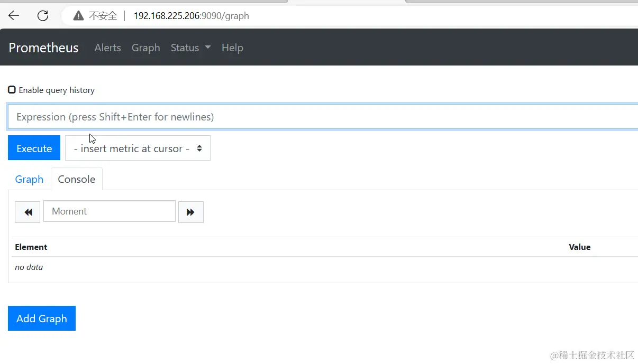Click the forward time double-arrow button

[191, 212]
